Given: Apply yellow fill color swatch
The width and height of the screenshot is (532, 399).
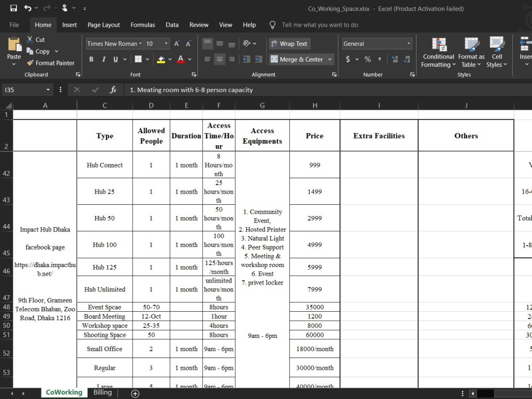Looking at the screenshot, I should (161, 59).
